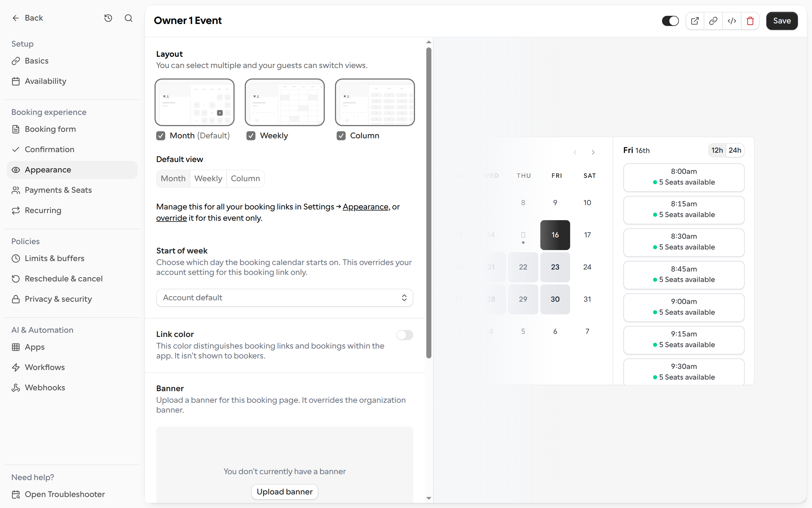
Task: Open the Start of week dropdown
Action: (284, 298)
